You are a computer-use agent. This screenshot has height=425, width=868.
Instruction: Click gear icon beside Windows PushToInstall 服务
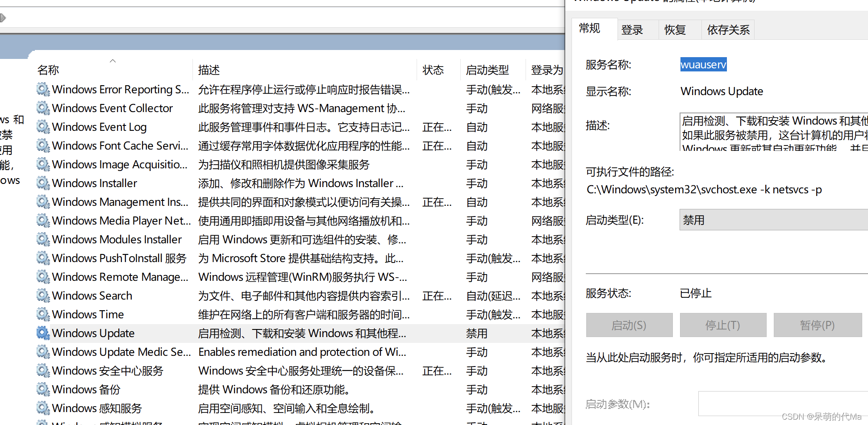point(43,258)
